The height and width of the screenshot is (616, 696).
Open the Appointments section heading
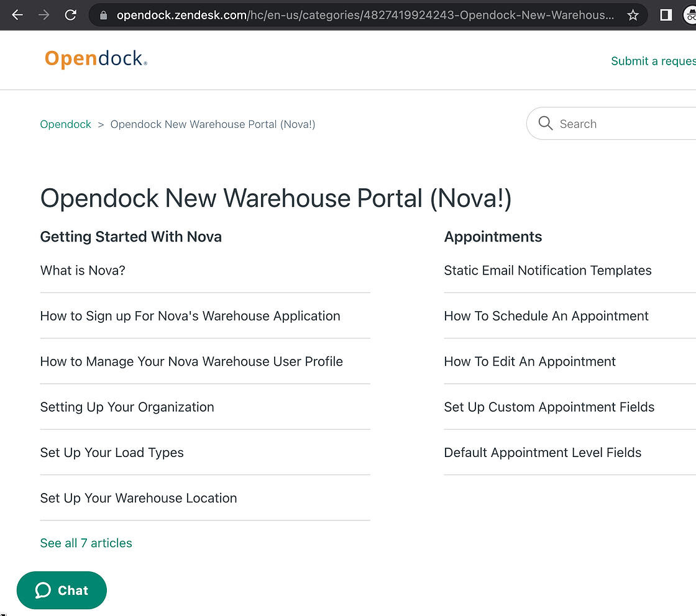click(x=493, y=237)
